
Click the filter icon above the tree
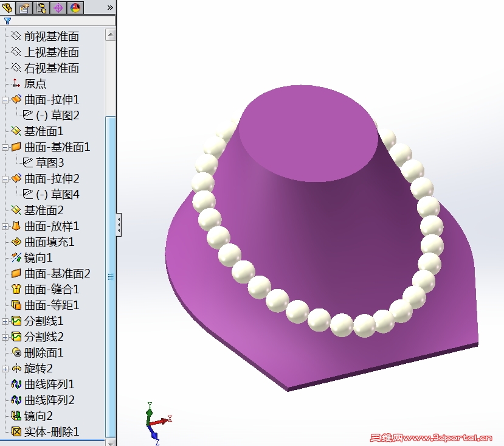pyautogui.click(x=7, y=21)
